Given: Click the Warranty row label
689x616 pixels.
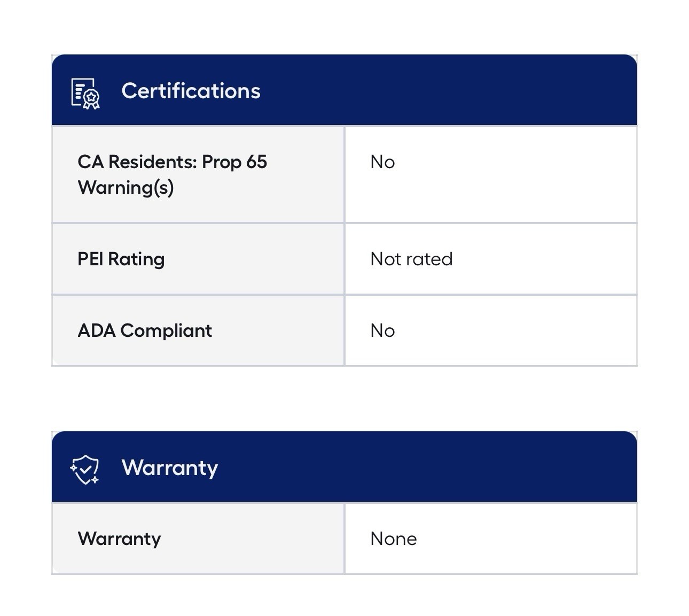Looking at the screenshot, I should (119, 539).
